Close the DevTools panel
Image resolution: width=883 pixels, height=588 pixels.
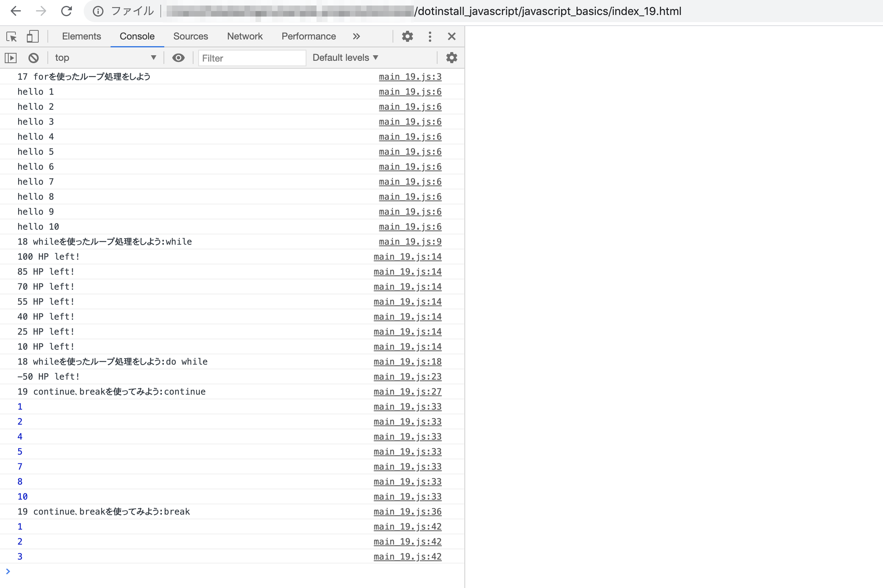tap(452, 37)
